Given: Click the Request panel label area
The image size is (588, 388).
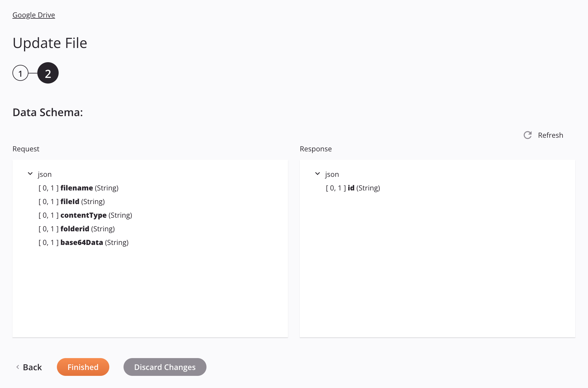Looking at the screenshot, I should pos(26,148).
